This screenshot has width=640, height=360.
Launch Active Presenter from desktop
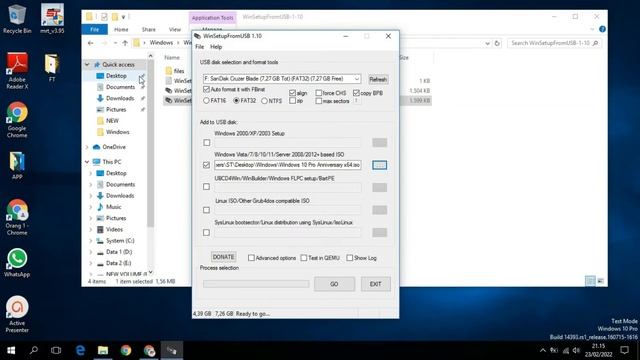(x=17, y=314)
